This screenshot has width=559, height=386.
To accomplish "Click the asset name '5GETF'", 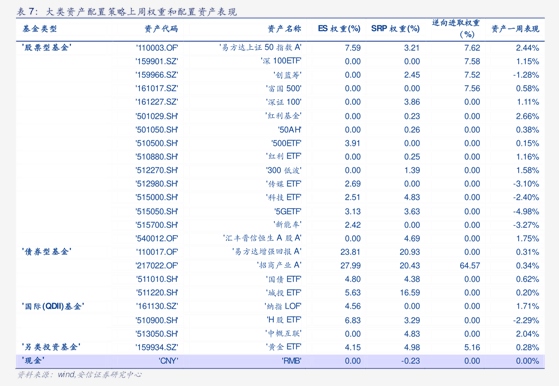I will coord(288,211).
